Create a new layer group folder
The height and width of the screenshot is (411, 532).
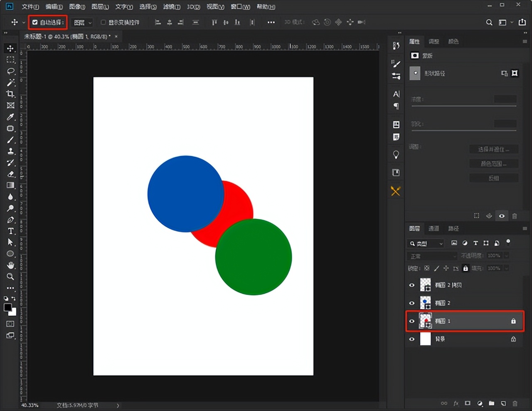tap(491, 403)
